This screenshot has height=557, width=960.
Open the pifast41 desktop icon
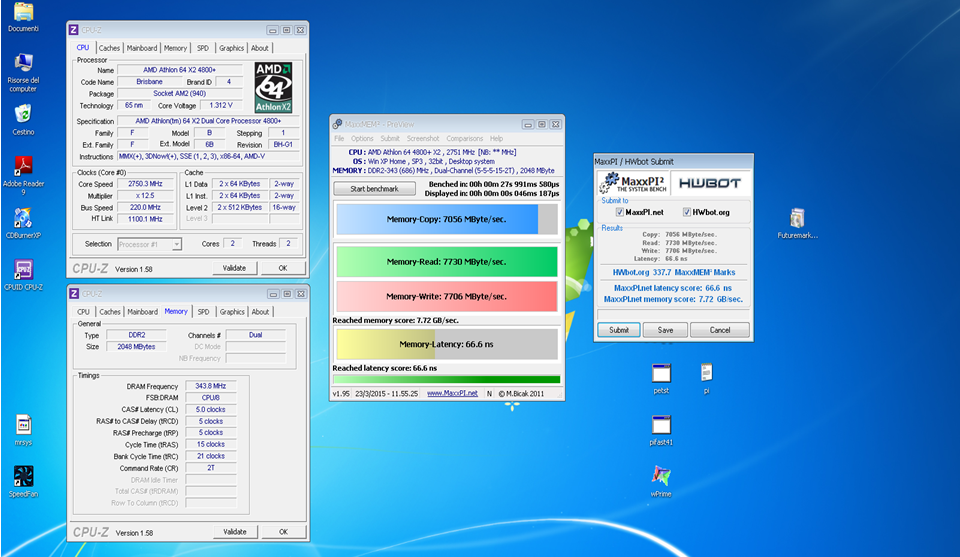click(661, 430)
